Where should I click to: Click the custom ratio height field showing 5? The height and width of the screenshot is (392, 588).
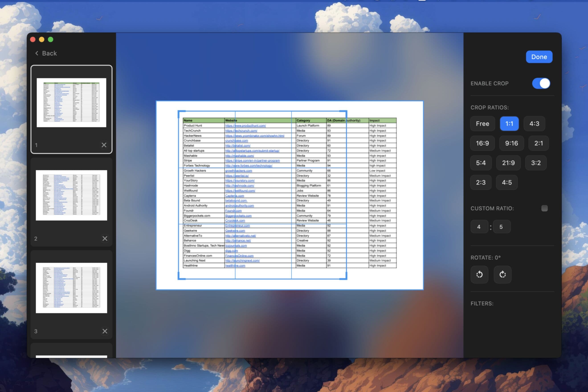[501, 227]
